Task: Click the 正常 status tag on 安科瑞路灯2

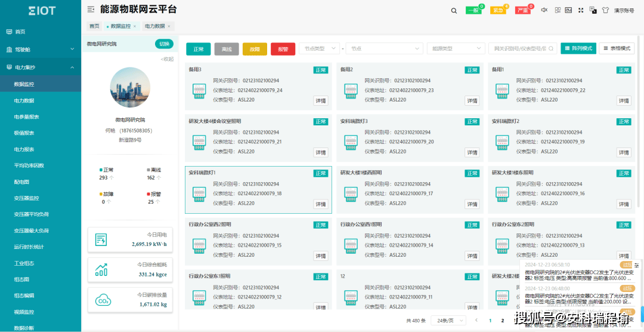Action: tap(624, 122)
